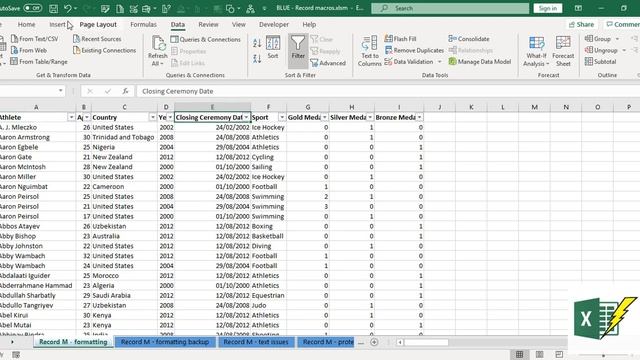Viewport: 640px width, 360px height.
Task: Click the Search box in title bar
Action: point(450,8)
